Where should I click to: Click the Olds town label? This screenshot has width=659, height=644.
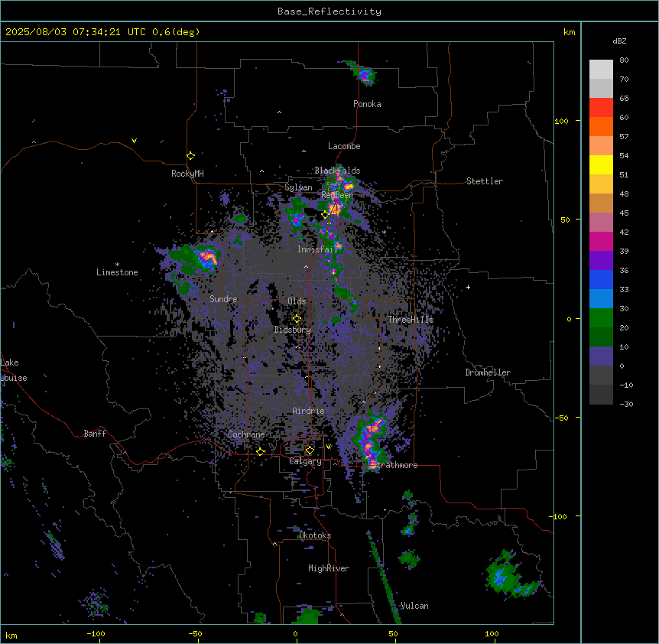297,301
